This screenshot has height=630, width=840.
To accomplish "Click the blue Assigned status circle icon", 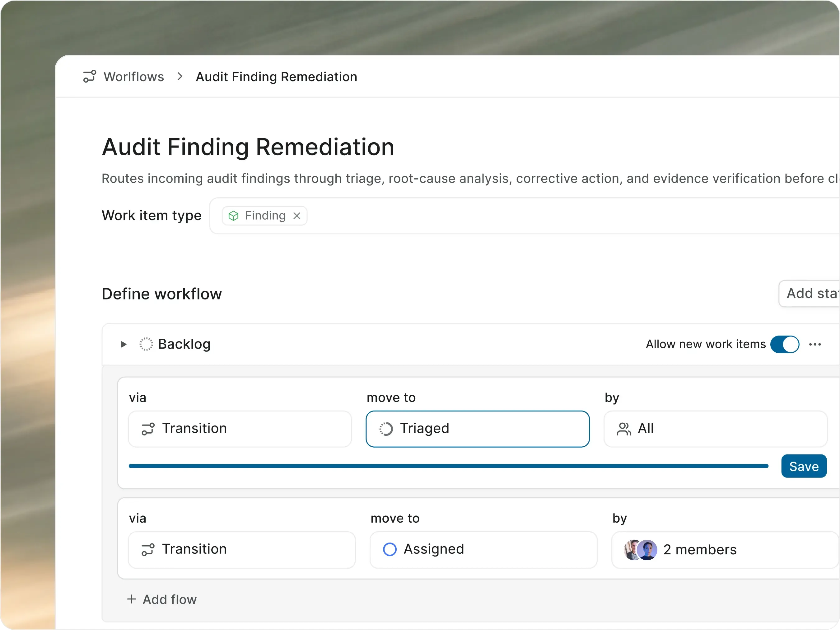I will pyautogui.click(x=390, y=549).
